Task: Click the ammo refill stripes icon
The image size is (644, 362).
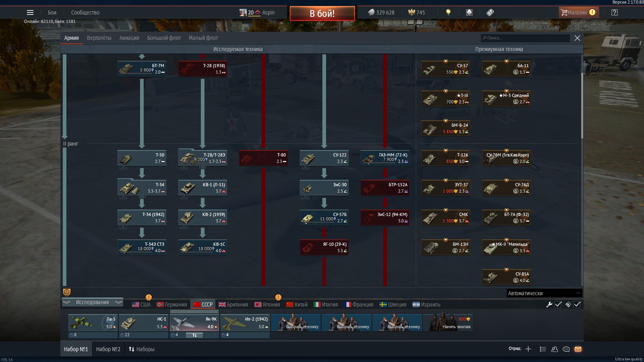Action: click(x=568, y=304)
